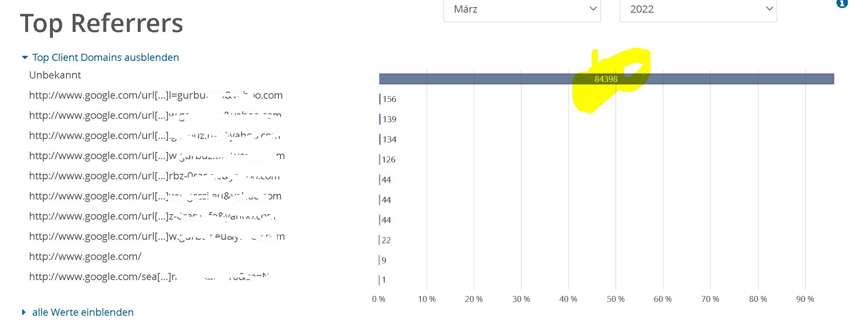Image resolution: width=868 pixels, height=325 pixels.
Task: Click 'alle Werte einblenden' link
Action: click(x=83, y=312)
